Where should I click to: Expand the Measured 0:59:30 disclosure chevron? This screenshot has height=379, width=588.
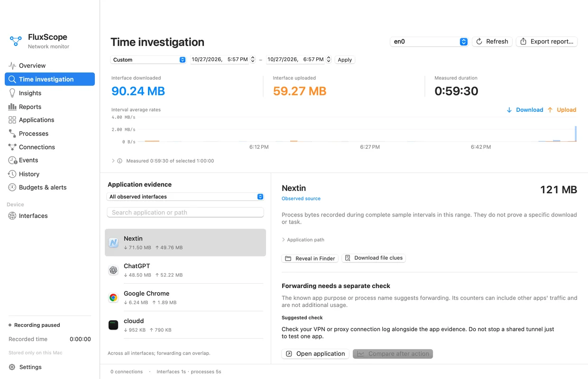coord(113,161)
